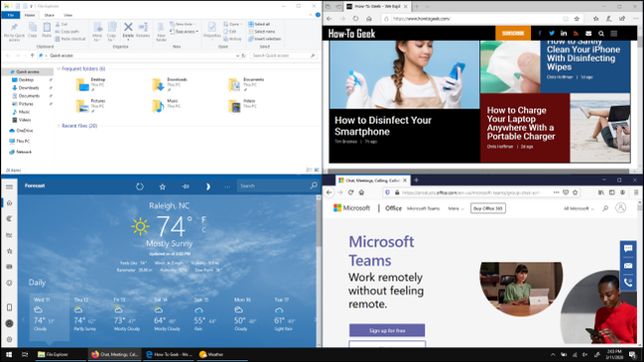Click Rename icon in File Explorer ribbon
This screenshot has width=644, height=362.
pyautogui.click(x=143, y=27)
